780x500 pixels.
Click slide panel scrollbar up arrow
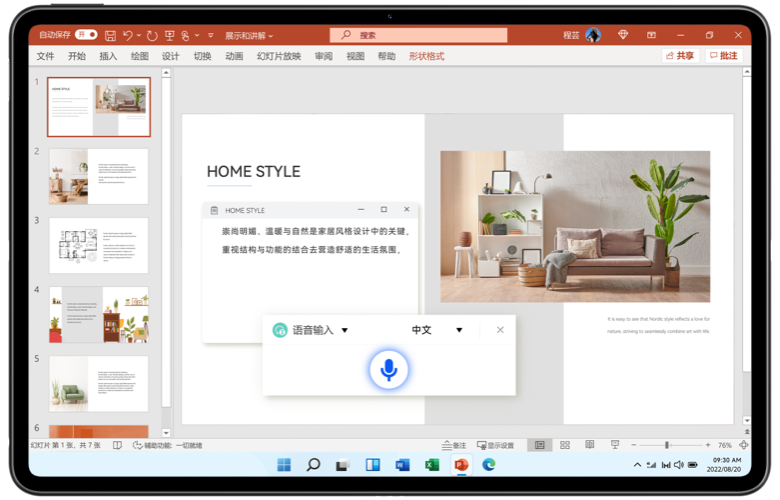click(166, 73)
